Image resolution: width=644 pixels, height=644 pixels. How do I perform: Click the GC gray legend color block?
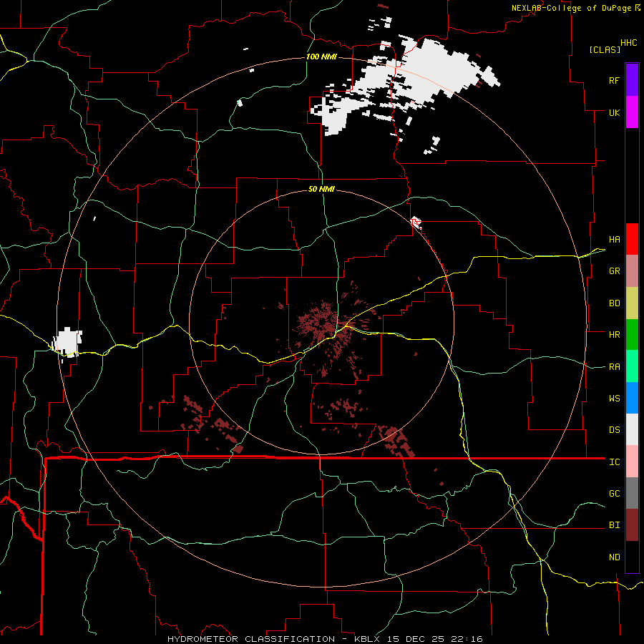click(x=632, y=493)
